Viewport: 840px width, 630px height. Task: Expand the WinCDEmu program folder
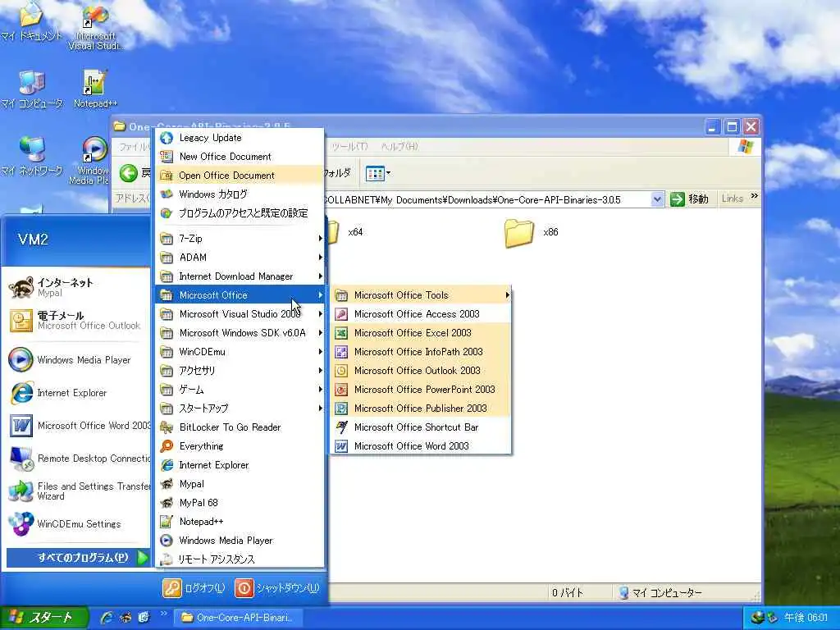coord(240,351)
